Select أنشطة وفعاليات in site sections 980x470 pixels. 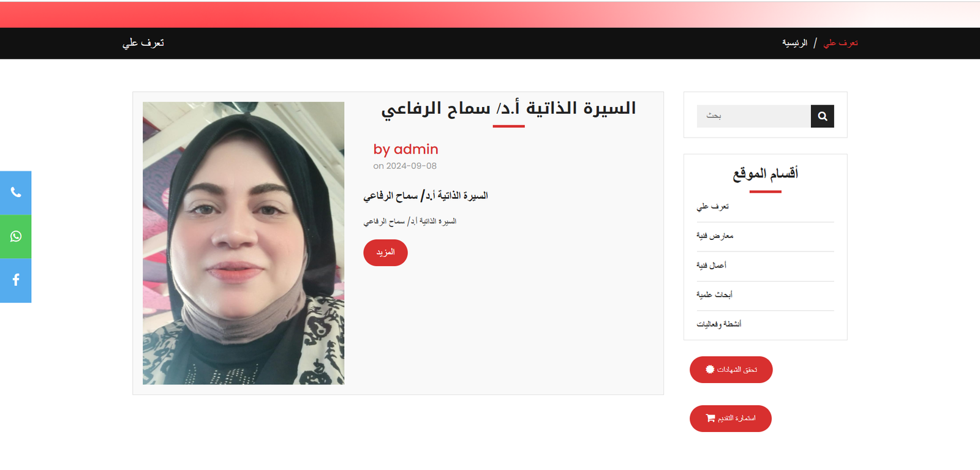718,324
